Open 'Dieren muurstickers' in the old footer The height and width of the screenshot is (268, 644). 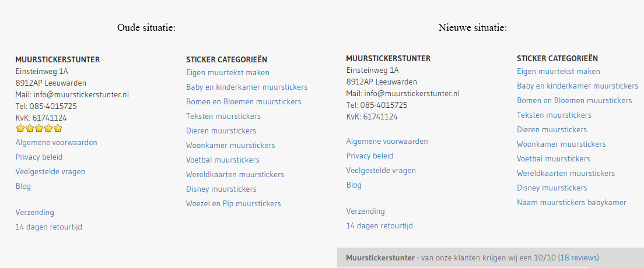220,131
